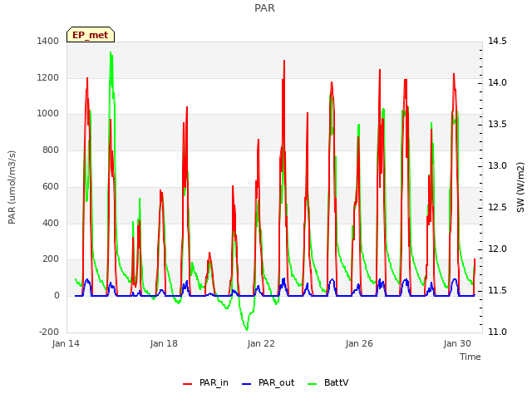This screenshot has height=399, width=532.
Task: Select the EP_met annotation label
Action: click(x=91, y=35)
